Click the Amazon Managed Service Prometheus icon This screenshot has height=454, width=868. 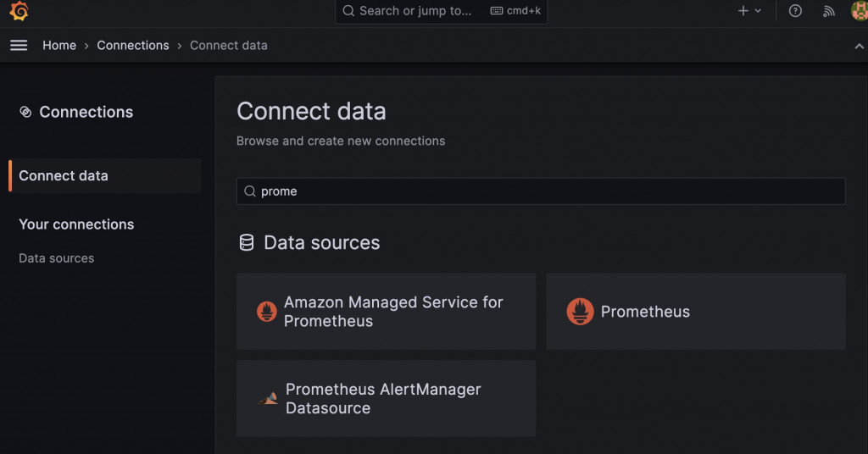pyautogui.click(x=267, y=312)
